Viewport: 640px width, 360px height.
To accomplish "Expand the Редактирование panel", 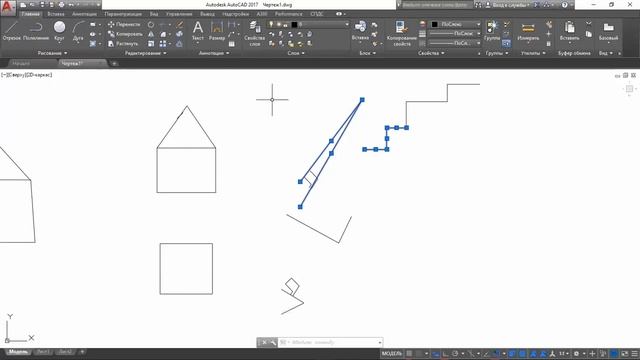I will [145, 53].
